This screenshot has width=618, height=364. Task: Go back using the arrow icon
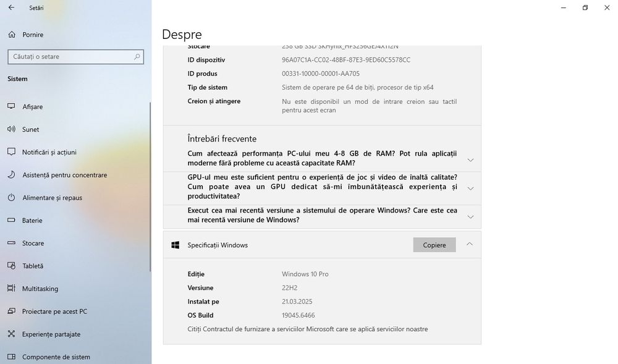[x=11, y=7]
